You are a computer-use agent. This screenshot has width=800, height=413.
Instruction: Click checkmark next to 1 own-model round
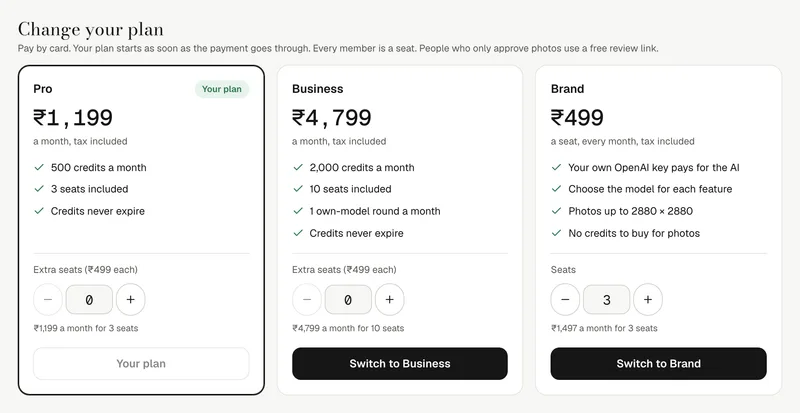[x=298, y=211]
